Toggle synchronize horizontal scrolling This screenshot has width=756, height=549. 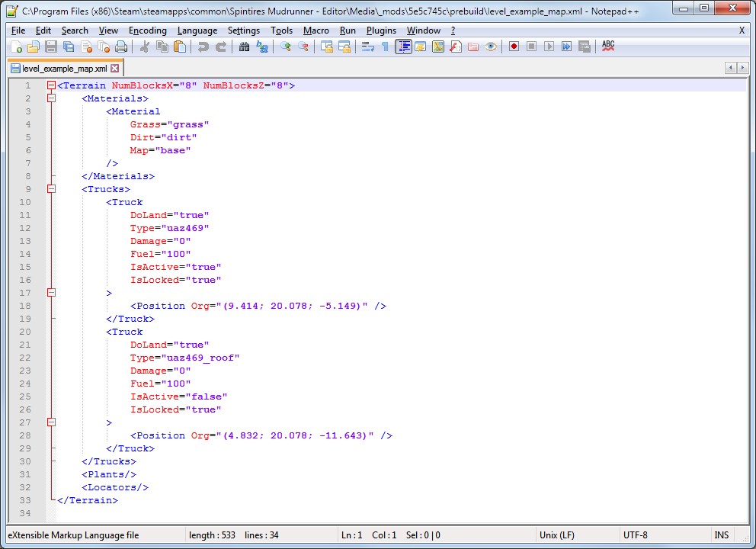(344, 47)
